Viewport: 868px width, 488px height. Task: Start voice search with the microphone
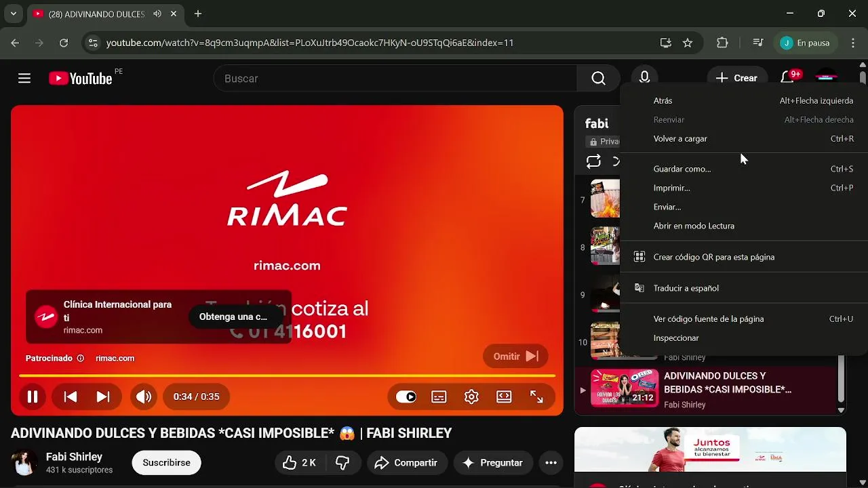[644, 79]
